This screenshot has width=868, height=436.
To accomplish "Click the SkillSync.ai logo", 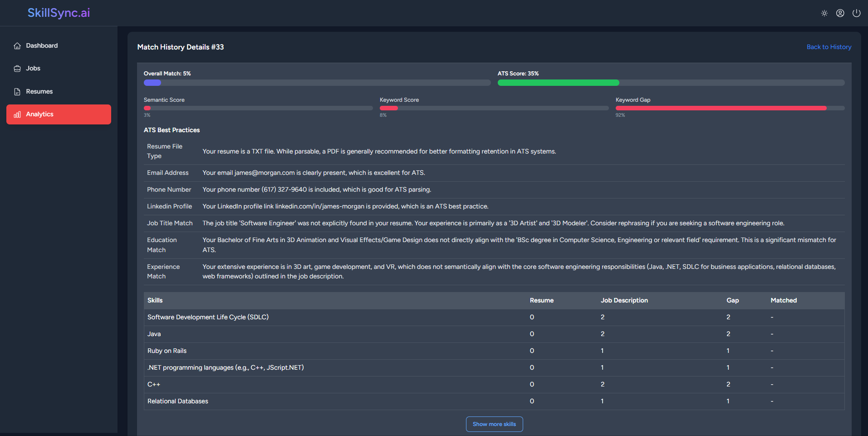I will (x=59, y=13).
